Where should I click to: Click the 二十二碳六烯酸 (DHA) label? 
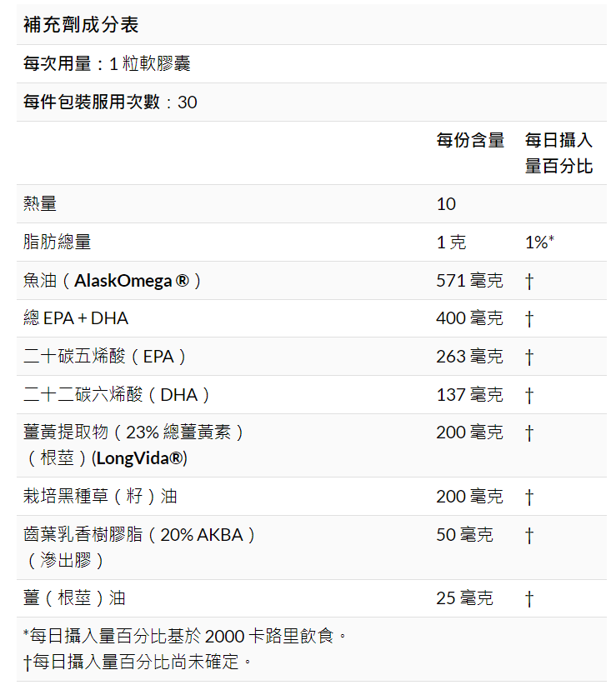click(117, 395)
